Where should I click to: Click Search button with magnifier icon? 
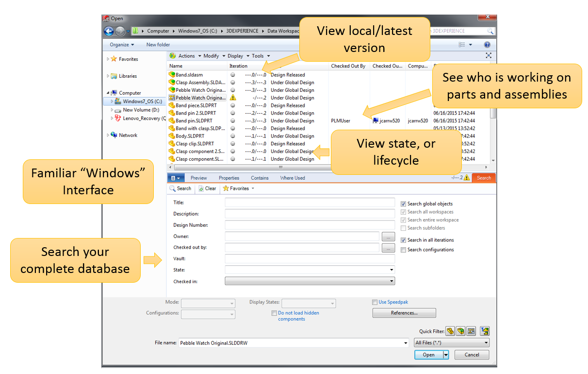tap(180, 188)
